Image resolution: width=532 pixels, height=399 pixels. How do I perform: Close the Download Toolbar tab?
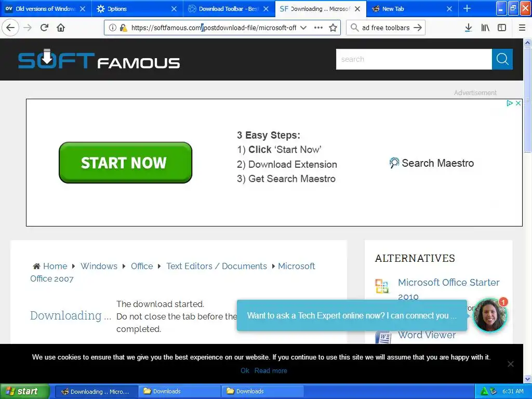(266, 9)
